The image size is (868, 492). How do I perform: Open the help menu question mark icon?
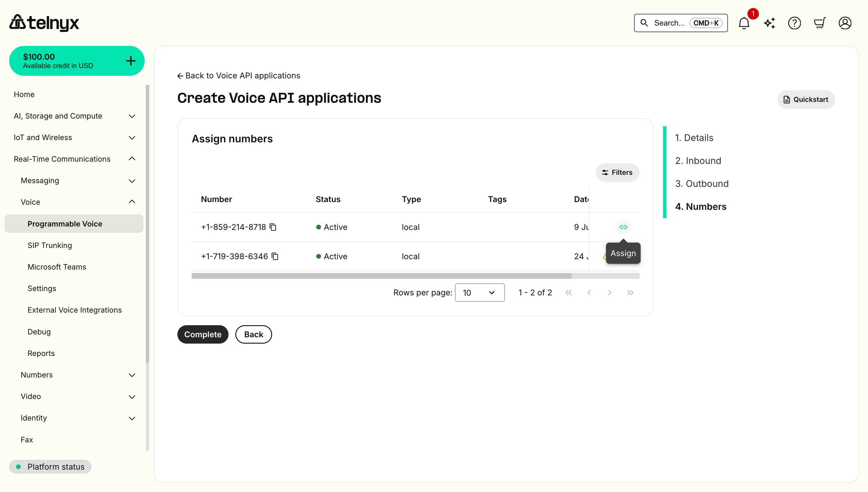tap(794, 23)
